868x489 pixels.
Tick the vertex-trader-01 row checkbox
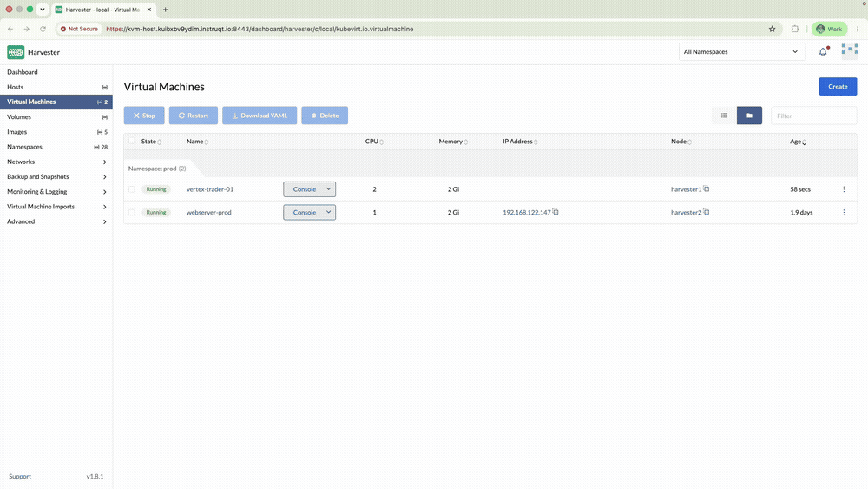tap(132, 189)
